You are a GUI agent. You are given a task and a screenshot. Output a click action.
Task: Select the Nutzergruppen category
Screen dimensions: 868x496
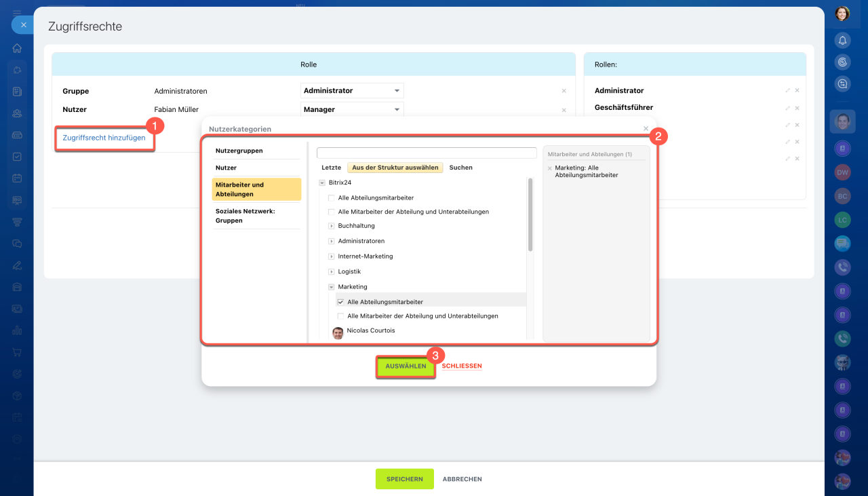pyautogui.click(x=256, y=151)
